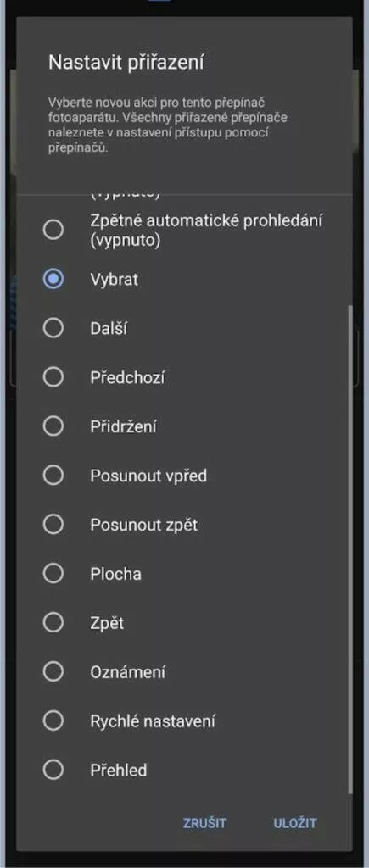Select Oznámení radio button
This screenshot has height=868, width=369.
tap(53, 672)
